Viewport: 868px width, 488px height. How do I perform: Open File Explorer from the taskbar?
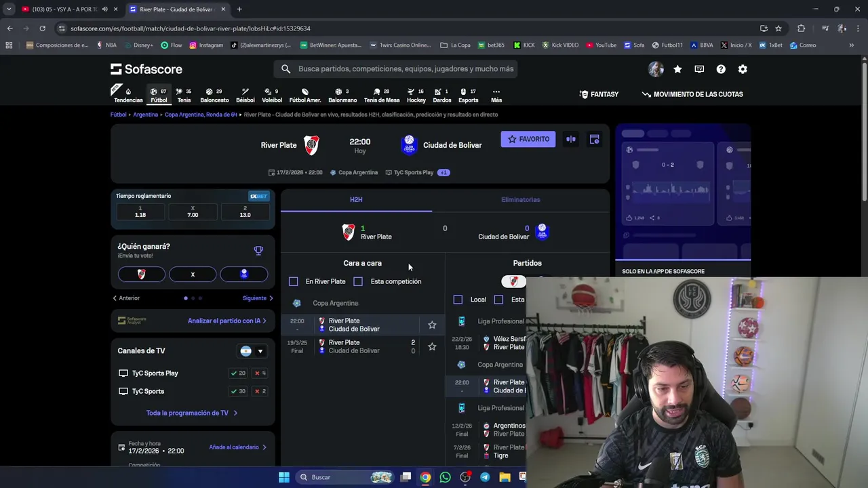[x=505, y=477]
